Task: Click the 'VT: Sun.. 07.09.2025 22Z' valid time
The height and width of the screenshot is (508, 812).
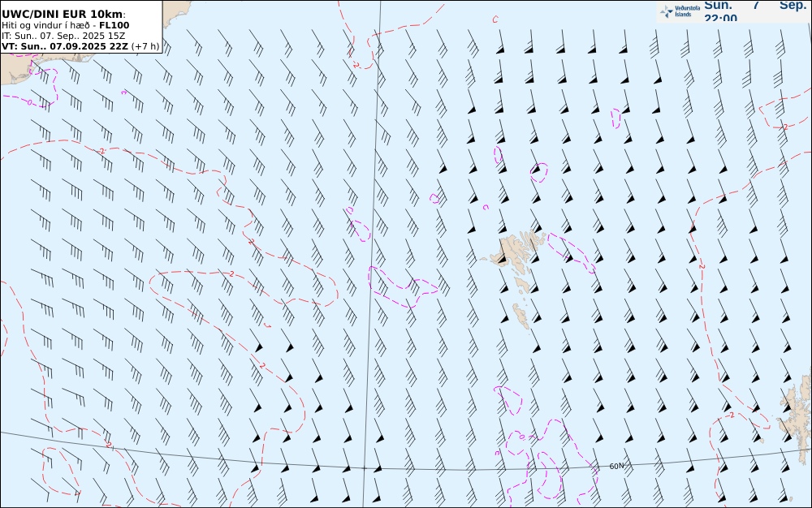Action: coord(65,46)
